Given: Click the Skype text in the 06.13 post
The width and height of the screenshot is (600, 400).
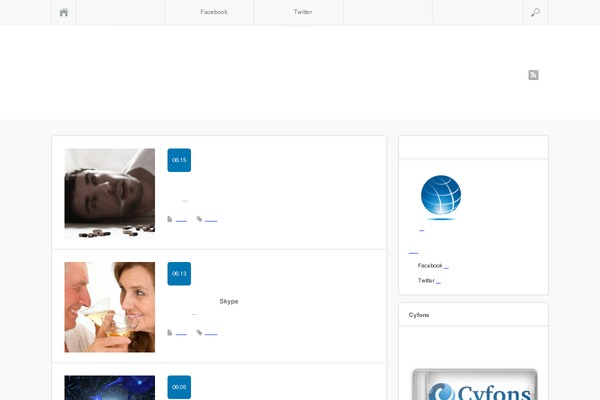Looking at the screenshot, I should coord(229,302).
